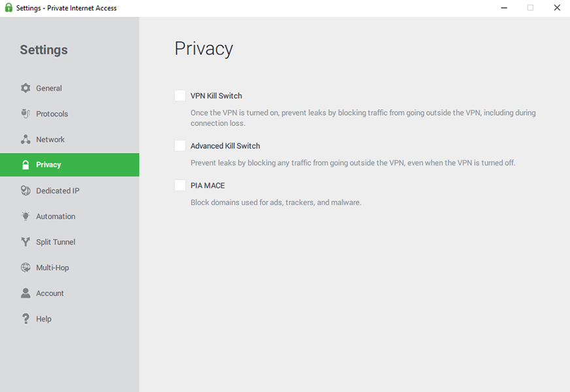Switch to the Network settings tab
The width and height of the screenshot is (570, 392).
point(50,139)
